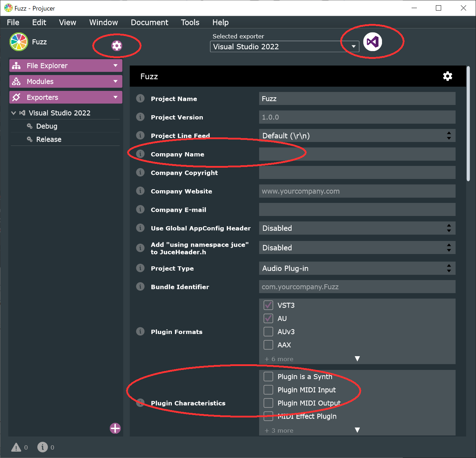Open the Selected exporter dropdown

click(284, 47)
